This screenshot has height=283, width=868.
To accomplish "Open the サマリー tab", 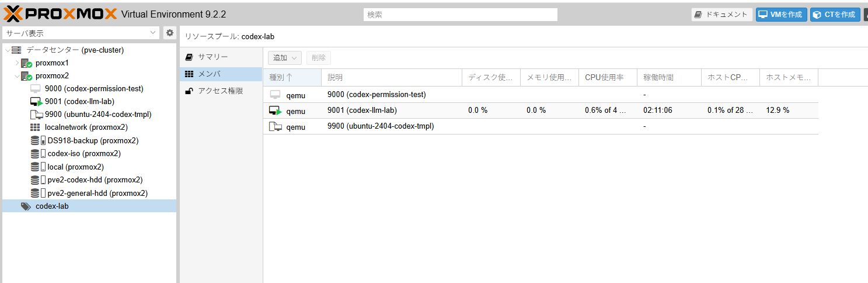I will (x=221, y=57).
